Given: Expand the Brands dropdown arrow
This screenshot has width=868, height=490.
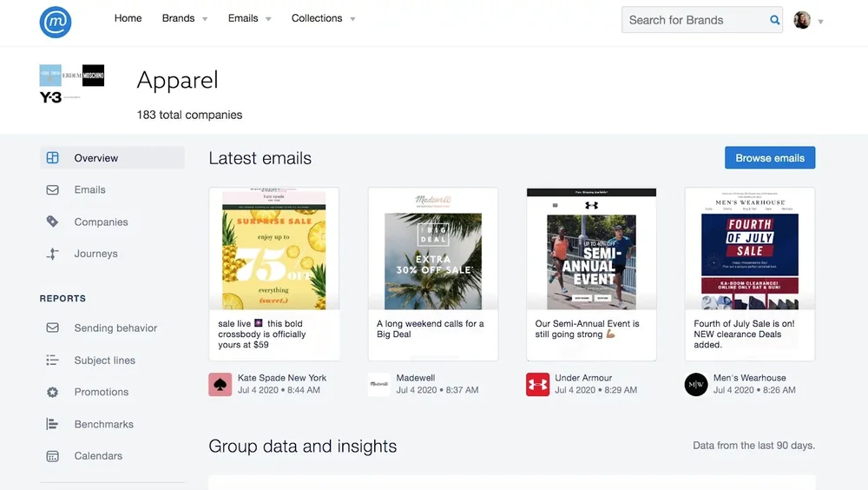Looking at the screenshot, I should [x=205, y=19].
